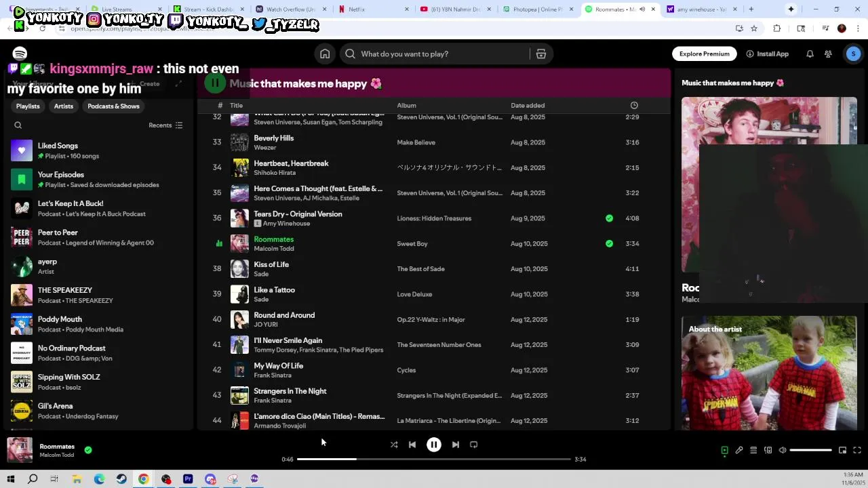Open Sipping With SOLZ podcast
Image resolution: width=868 pixels, height=488 pixels.
[97, 382]
